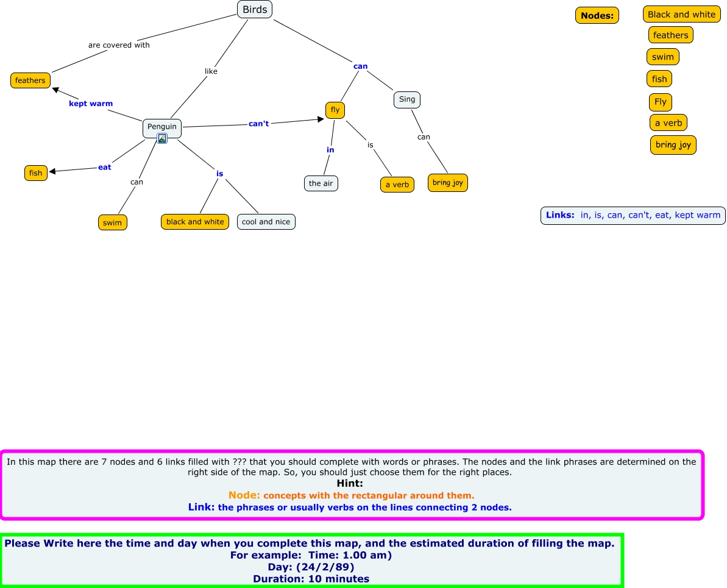Select the 'are covered with' link label

(x=119, y=45)
